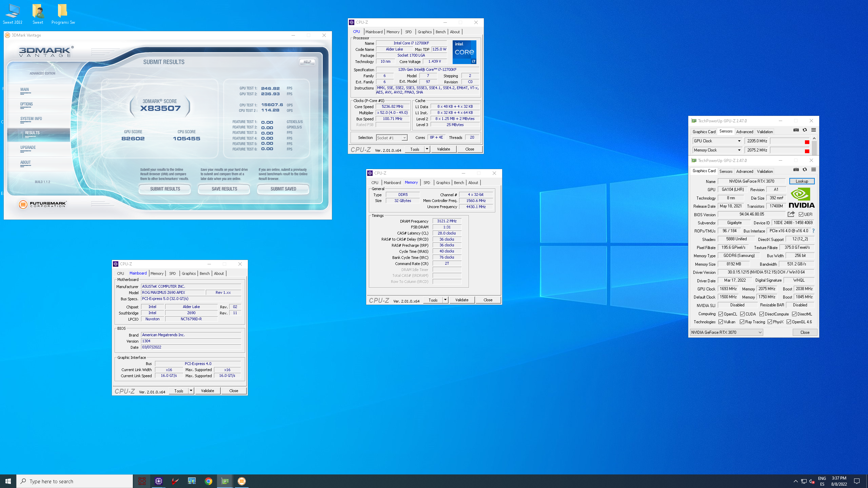Click SUBMIT RESULTS button in 3DMark Vantage

165,189
